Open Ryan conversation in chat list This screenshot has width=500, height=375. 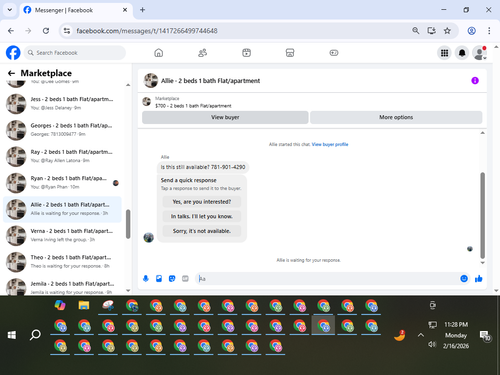tap(62, 183)
